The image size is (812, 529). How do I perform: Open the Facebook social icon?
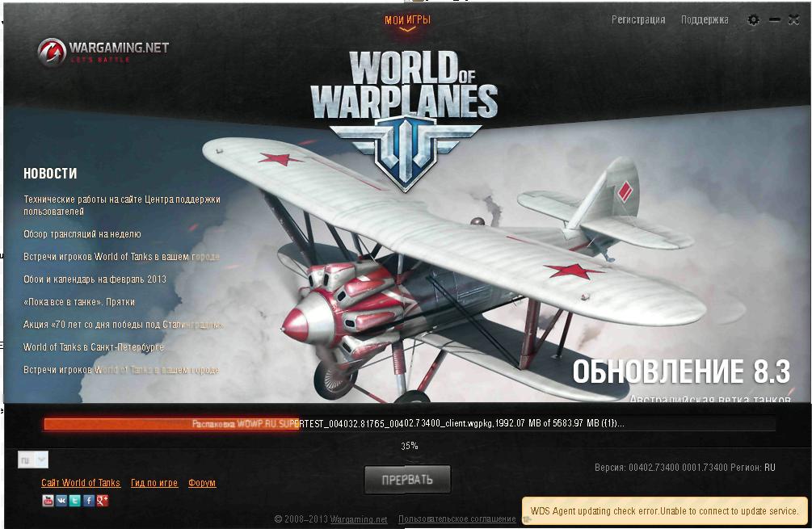click(x=89, y=501)
